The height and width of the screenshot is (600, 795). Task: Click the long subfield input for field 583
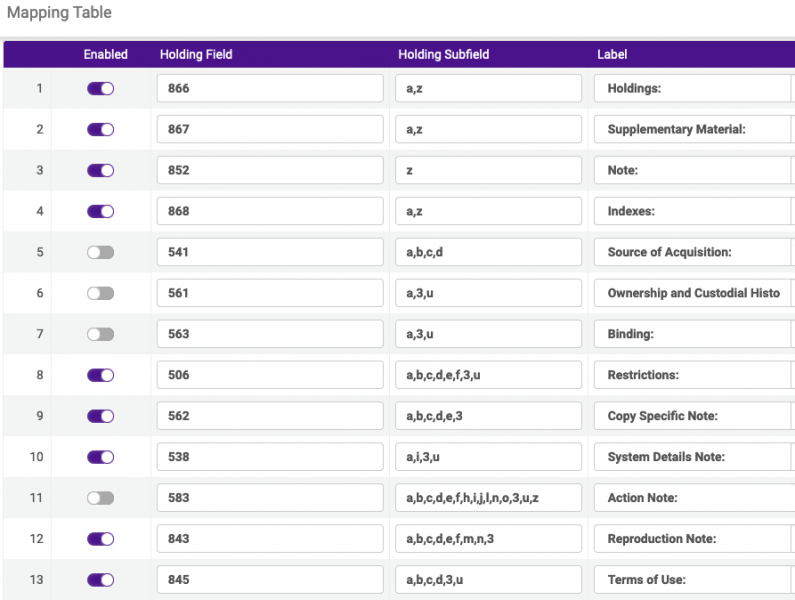(x=488, y=498)
